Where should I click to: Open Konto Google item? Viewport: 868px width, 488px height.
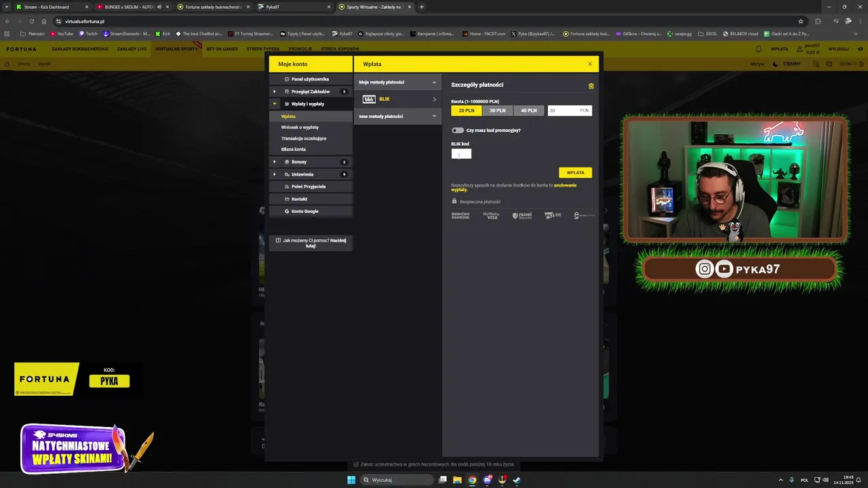pyautogui.click(x=311, y=211)
